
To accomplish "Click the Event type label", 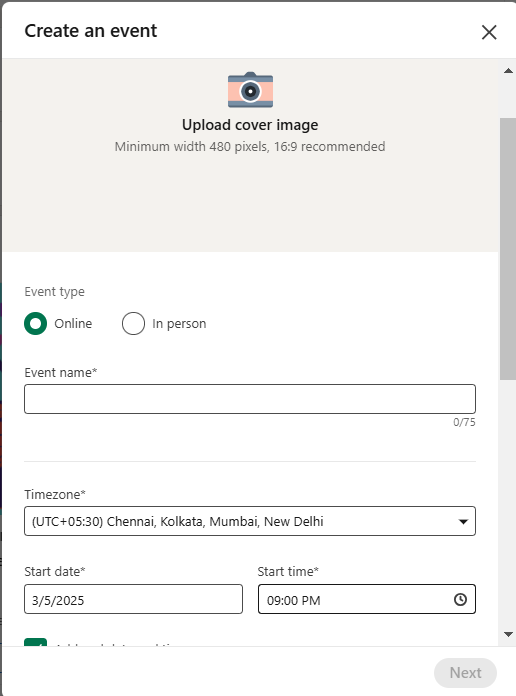I will point(54,292).
